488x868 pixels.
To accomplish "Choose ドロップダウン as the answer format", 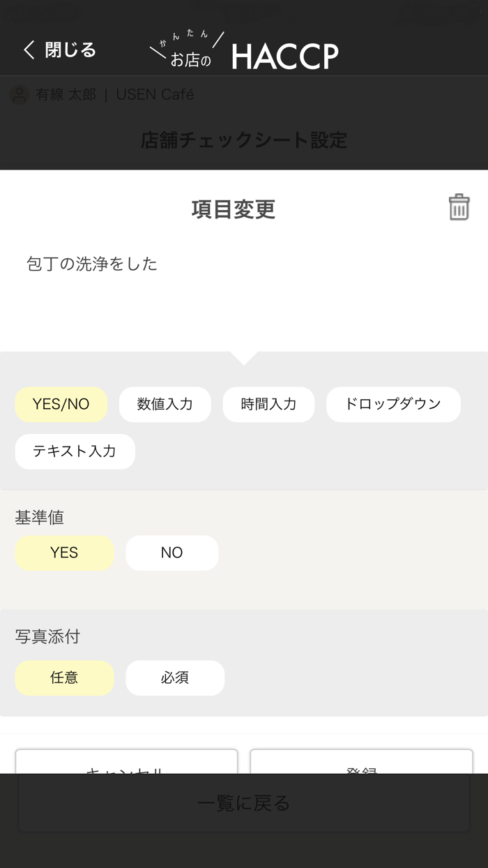I will point(393,405).
